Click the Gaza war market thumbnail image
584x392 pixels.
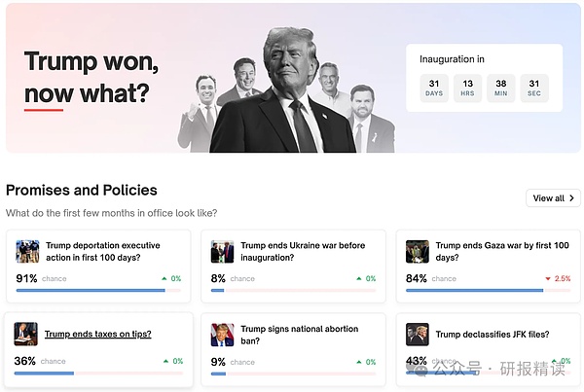coord(418,252)
